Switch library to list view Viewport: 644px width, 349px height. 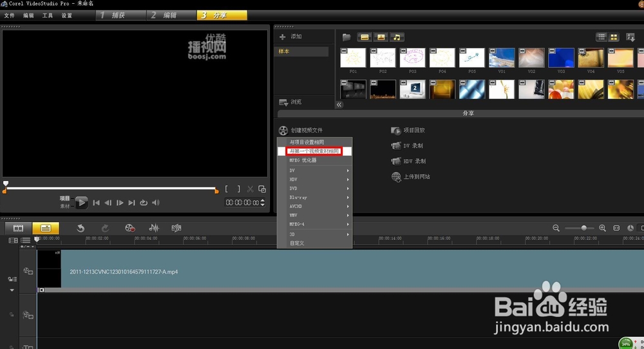click(601, 37)
